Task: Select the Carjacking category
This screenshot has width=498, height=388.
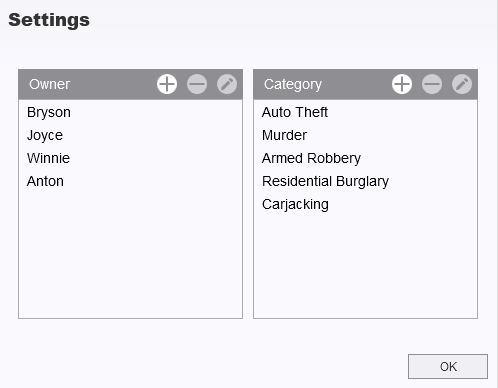Action: click(x=365, y=204)
